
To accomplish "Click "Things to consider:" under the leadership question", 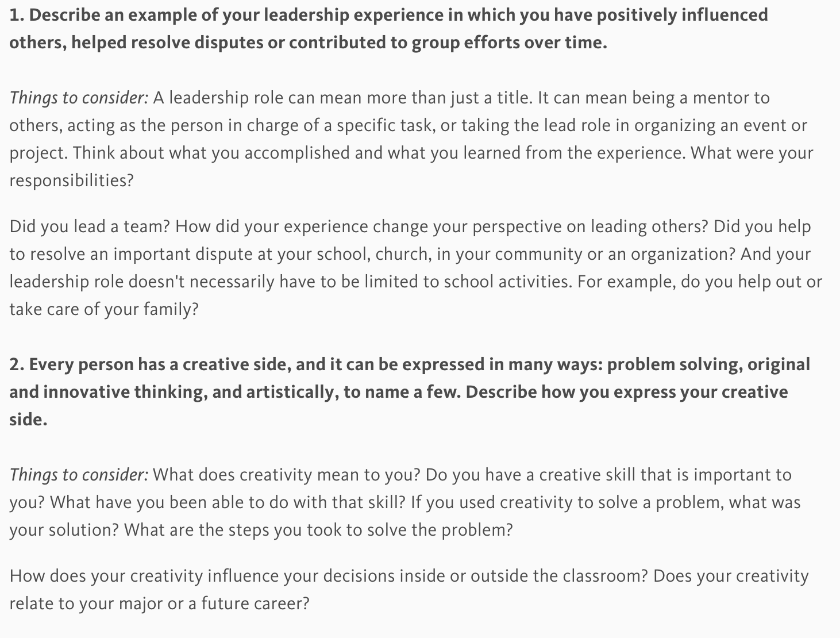I will (x=79, y=98).
